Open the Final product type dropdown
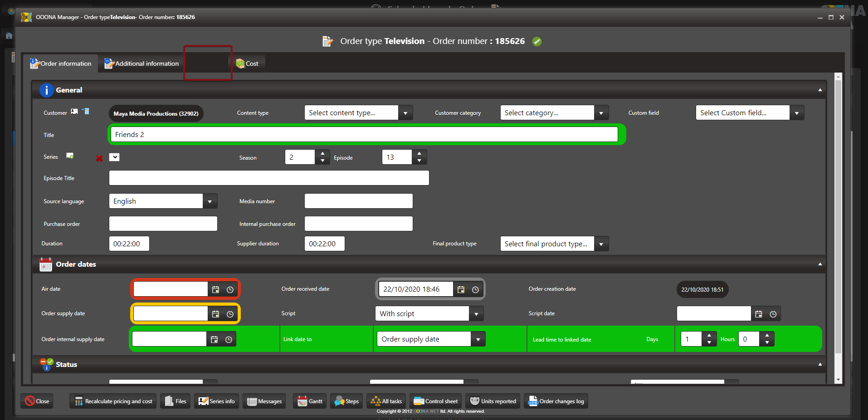 coord(601,244)
